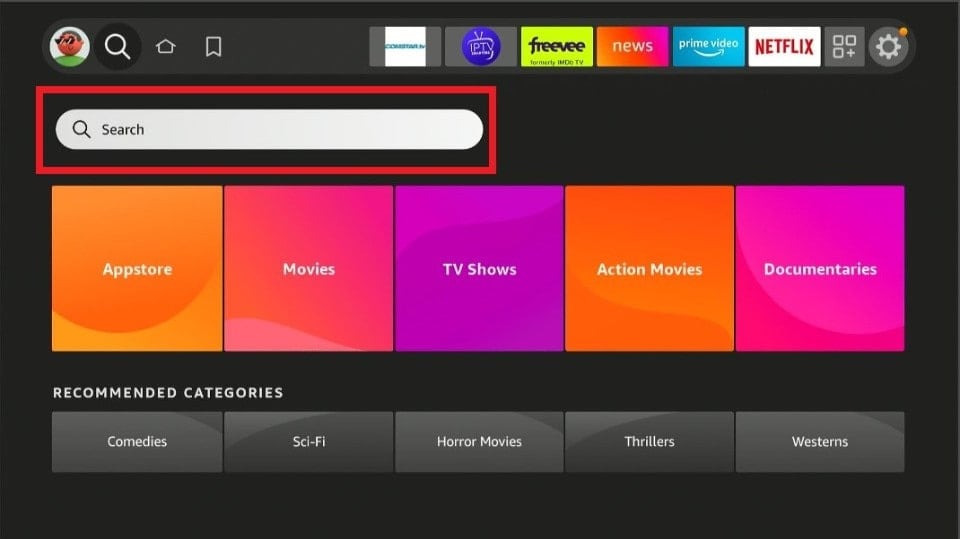Screen dimensions: 960x539
Task: Launch the Comstar TV app tile
Action: pos(405,47)
